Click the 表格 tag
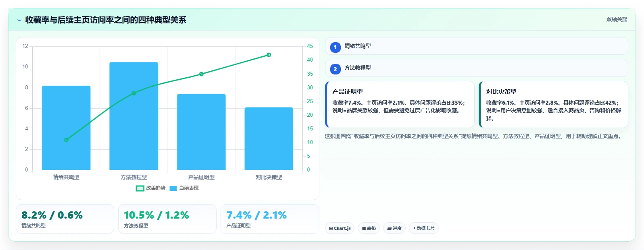The height and width of the screenshot is (250, 644). pos(369,228)
